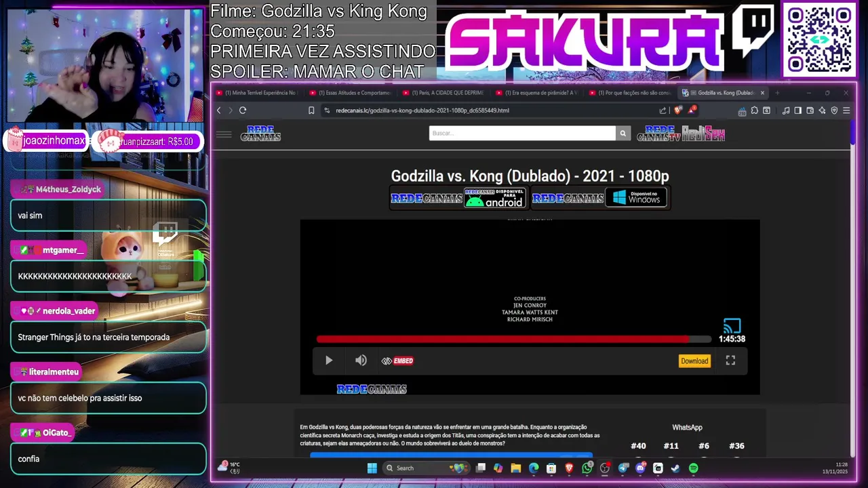This screenshot has height=488, width=868.
Task: Go back to the previous page
Action: pos(218,110)
